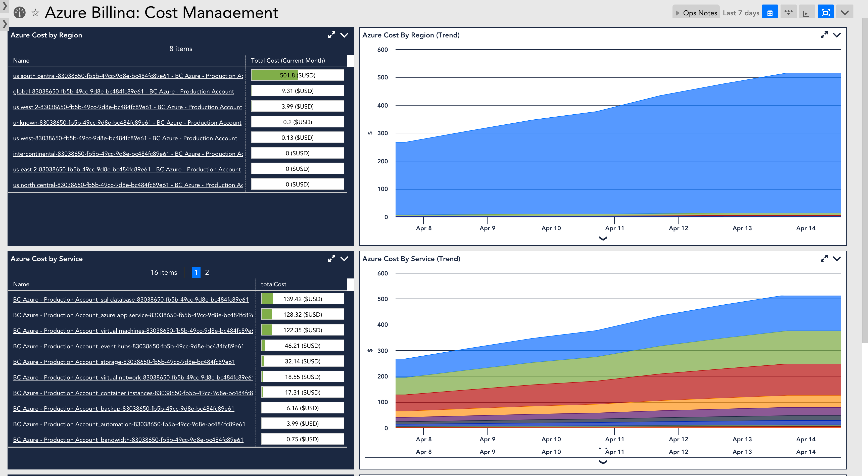Go to page 1 of service items
The image size is (868, 476).
(196, 272)
